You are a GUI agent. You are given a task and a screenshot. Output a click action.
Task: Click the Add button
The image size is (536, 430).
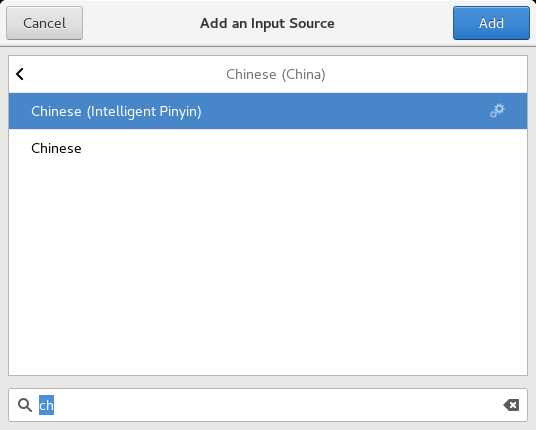(491, 23)
